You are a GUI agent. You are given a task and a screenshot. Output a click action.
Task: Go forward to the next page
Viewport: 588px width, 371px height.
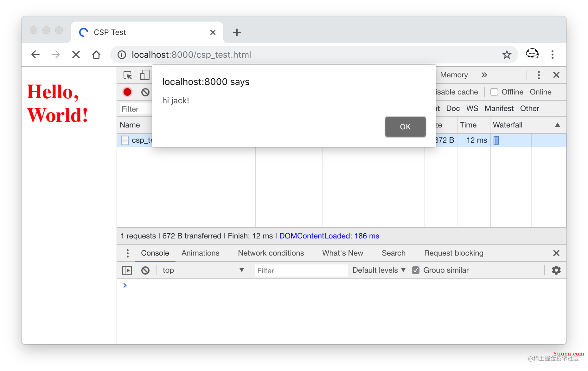tap(56, 55)
